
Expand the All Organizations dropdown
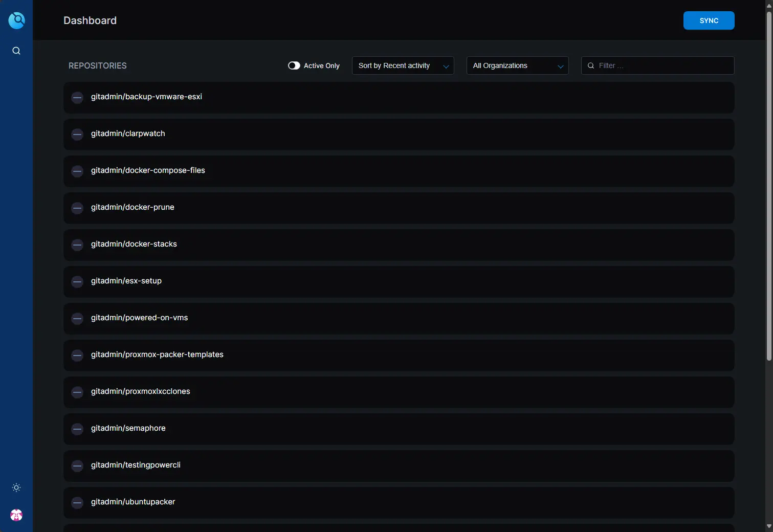[517, 65]
